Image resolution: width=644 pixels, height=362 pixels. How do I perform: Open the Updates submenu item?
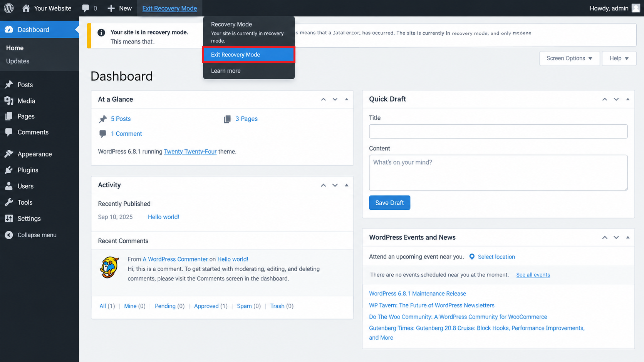(x=18, y=61)
